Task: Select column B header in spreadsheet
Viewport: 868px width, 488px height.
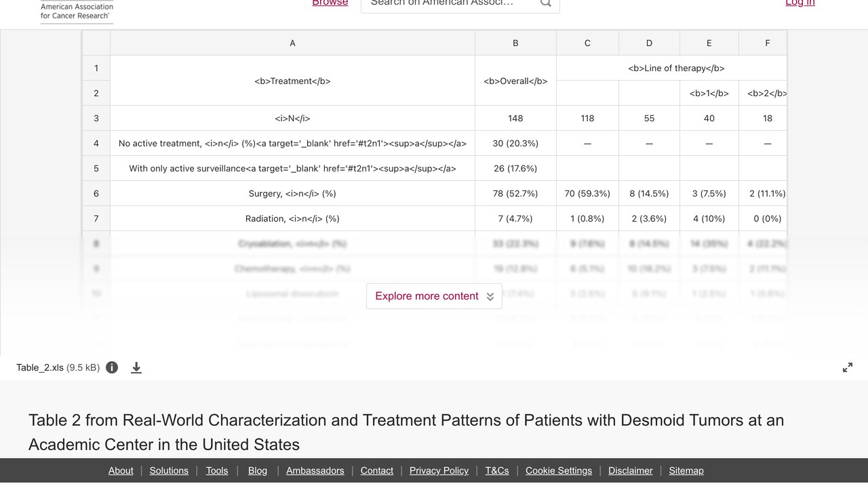Action: pos(515,43)
